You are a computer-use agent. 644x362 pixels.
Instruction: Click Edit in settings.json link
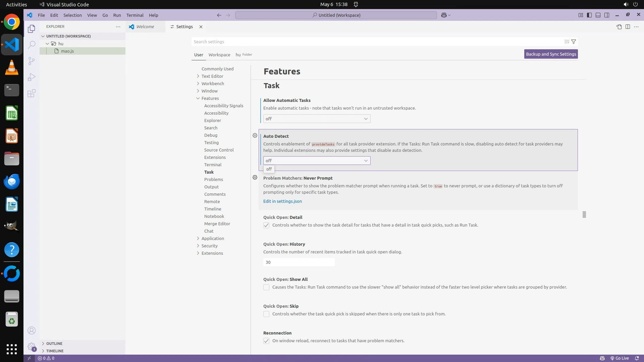(282, 201)
